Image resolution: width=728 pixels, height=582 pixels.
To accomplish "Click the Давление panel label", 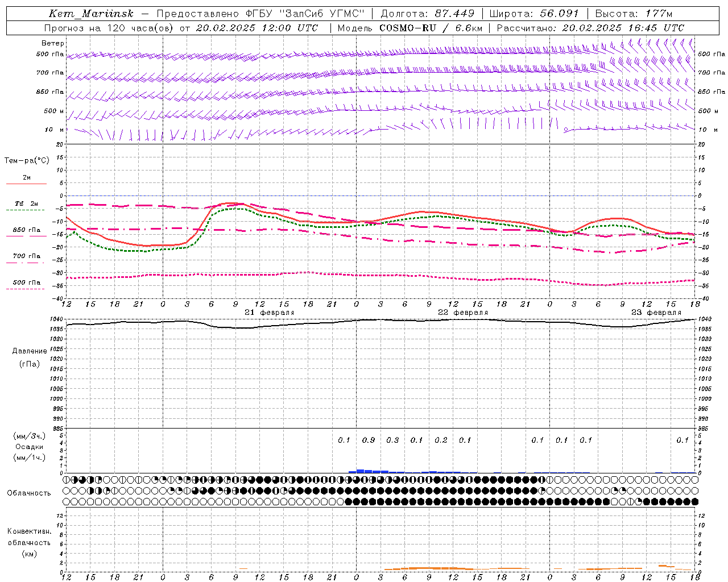I will pos(30,351).
